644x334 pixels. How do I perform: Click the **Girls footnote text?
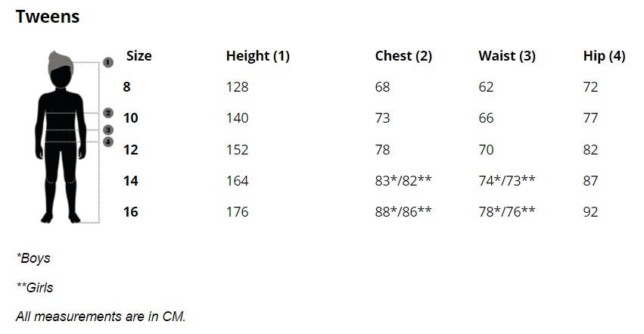(35, 288)
